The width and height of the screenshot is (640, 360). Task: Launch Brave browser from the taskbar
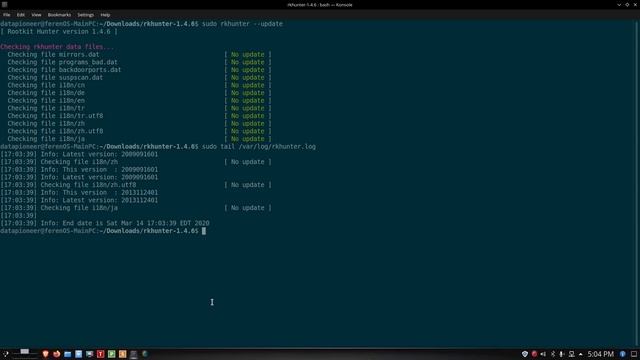coord(45,354)
